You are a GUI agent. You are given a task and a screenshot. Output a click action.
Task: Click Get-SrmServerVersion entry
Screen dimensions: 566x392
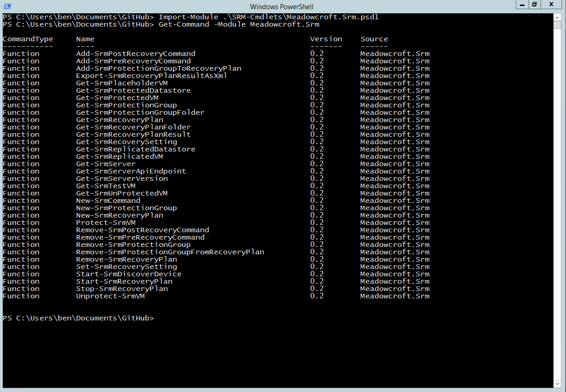(x=122, y=179)
